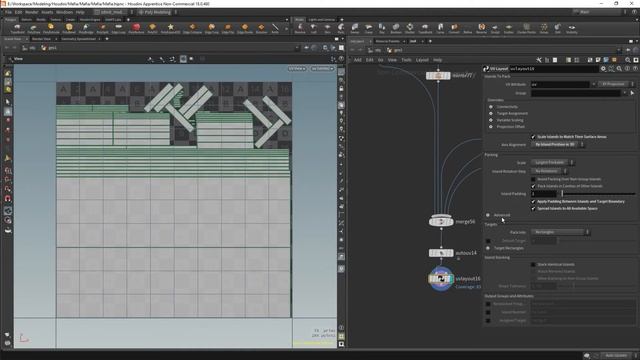Screen dimensions: 640x360
Task: Open the Axis Alignment dropdown
Action: [558, 144]
